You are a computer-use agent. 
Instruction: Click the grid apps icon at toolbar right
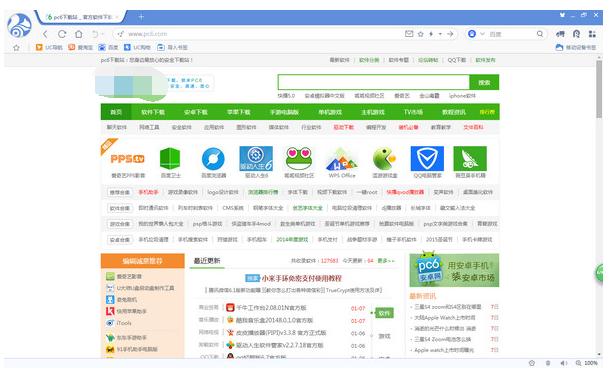[x=592, y=34]
